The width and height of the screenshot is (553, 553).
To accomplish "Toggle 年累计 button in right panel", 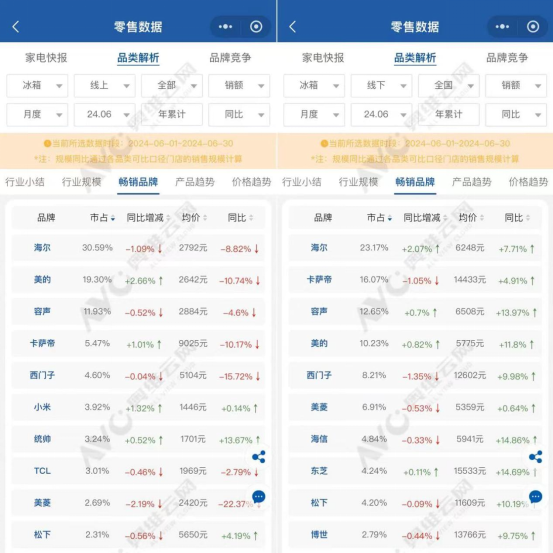I will pos(449,114).
